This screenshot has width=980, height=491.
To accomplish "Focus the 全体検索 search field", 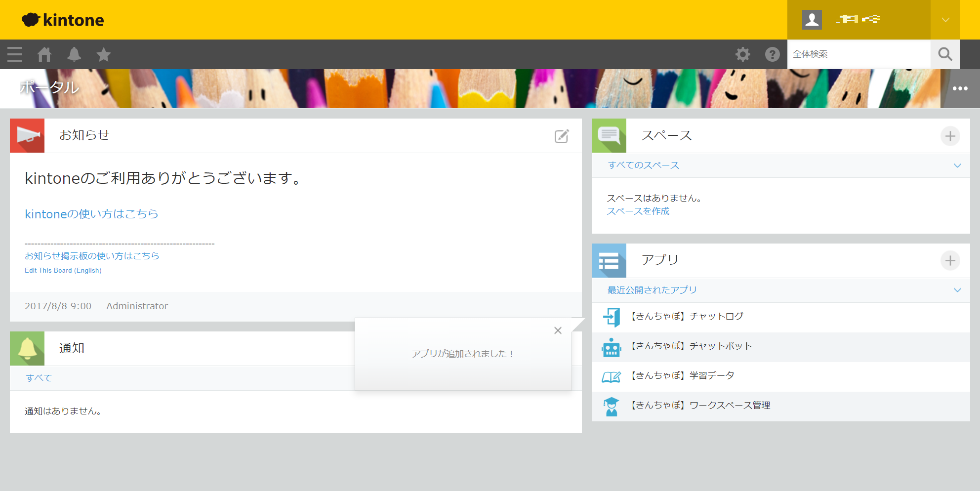I will [x=858, y=54].
